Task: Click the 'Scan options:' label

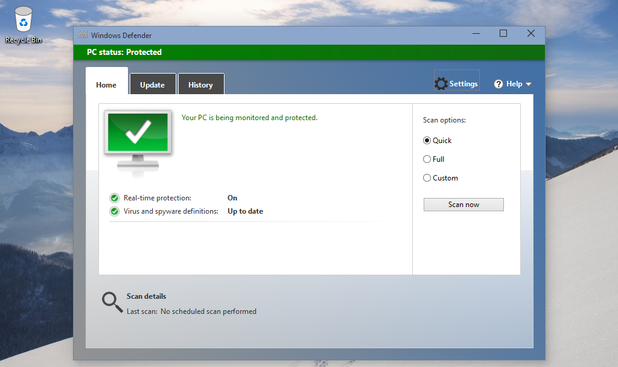Action: (x=444, y=120)
